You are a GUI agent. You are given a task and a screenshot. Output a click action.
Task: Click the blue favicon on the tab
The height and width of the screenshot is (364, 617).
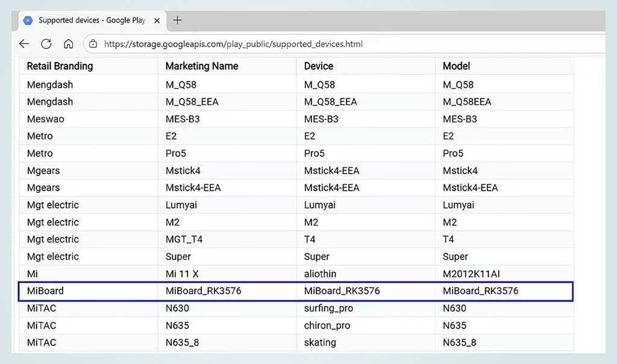(28, 20)
